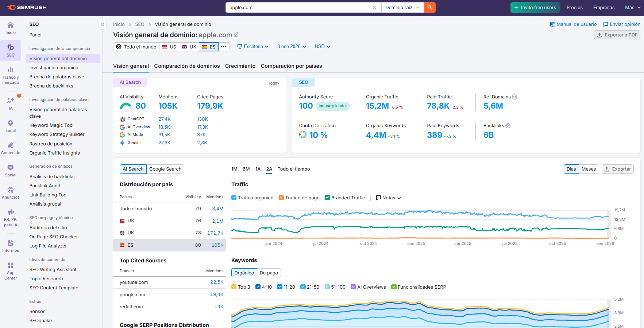This screenshot has height=328, width=644.
Task: Open the SEO section in the left sidebar
Action: click(x=11, y=50)
